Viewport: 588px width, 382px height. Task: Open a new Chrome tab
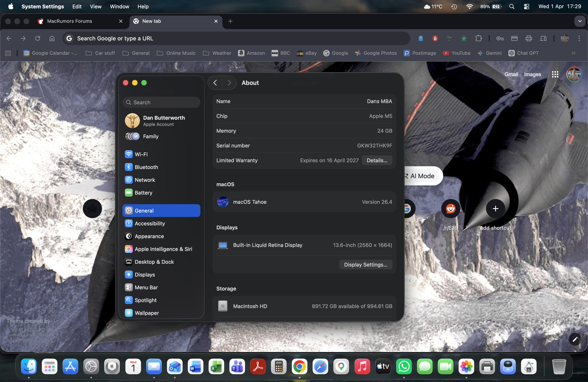coord(230,21)
